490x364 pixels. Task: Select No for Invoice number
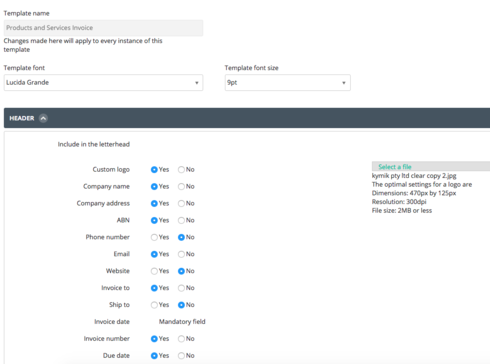point(181,339)
